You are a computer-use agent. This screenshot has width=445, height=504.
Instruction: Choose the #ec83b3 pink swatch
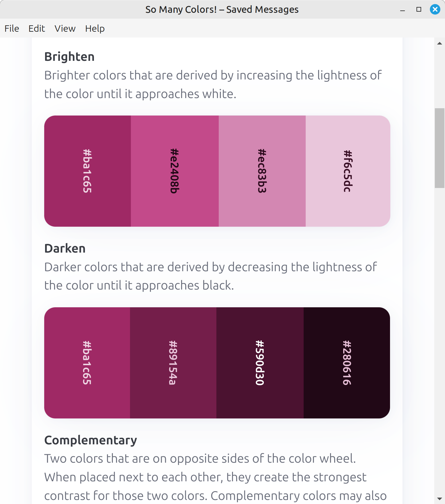tap(262, 171)
